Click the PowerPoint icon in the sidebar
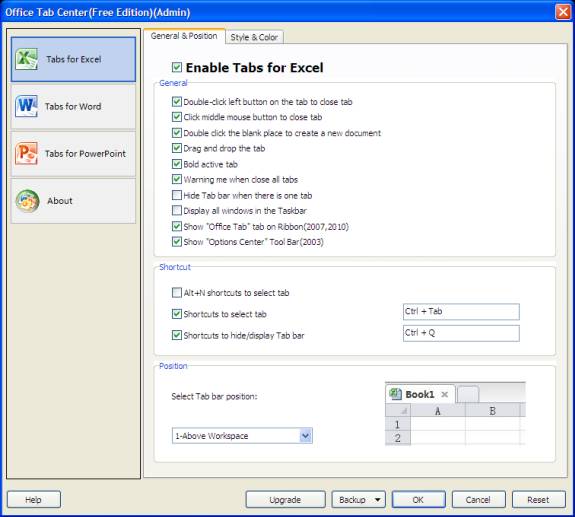The height and width of the screenshot is (517, 575). pyautogui.click(x=26, y=153)
